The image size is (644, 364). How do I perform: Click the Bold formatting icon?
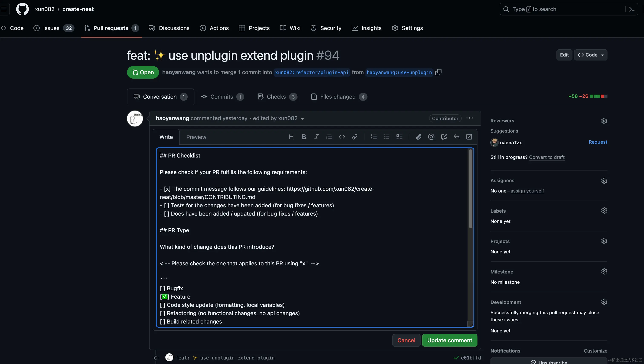[x=304, y=137]
